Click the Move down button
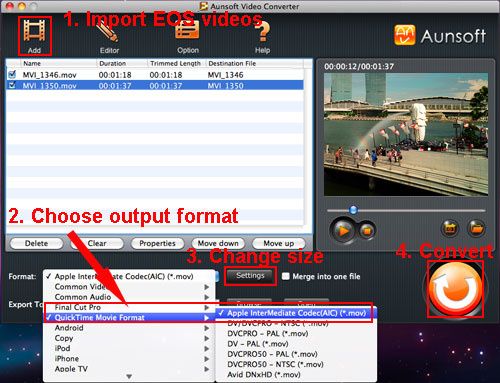The height and width of the screenshot is (383, 500). pyautogui.click(x=218, y=244)
